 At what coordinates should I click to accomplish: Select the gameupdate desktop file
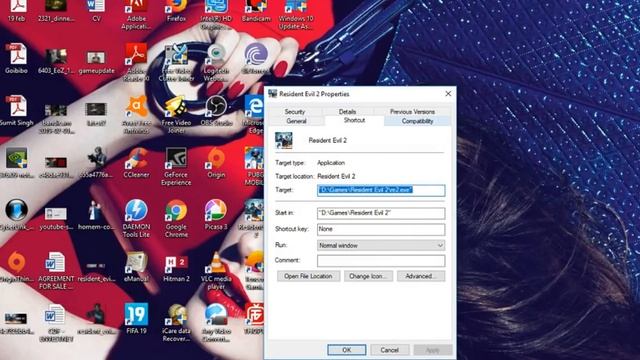pos(96,61)
